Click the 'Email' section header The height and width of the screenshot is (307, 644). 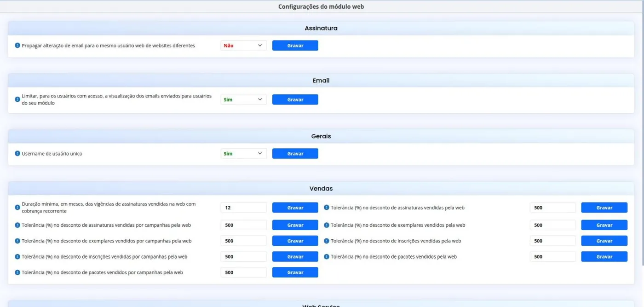pos(321,81)
